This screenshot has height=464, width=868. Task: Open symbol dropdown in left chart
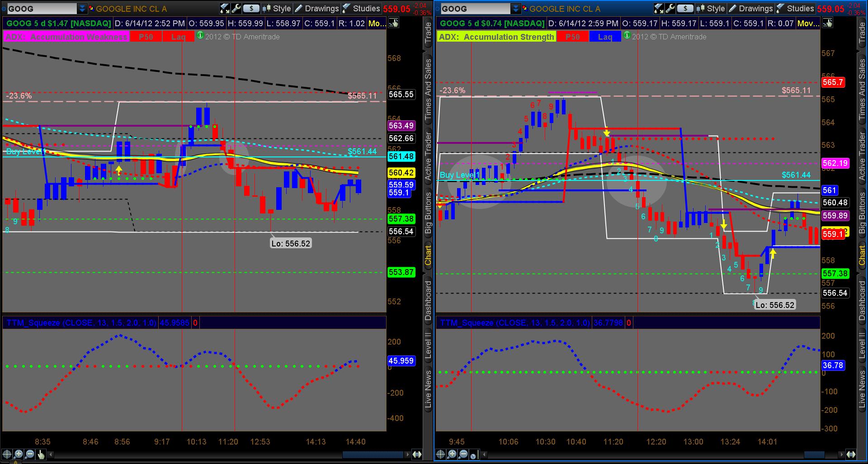[82, 9]
